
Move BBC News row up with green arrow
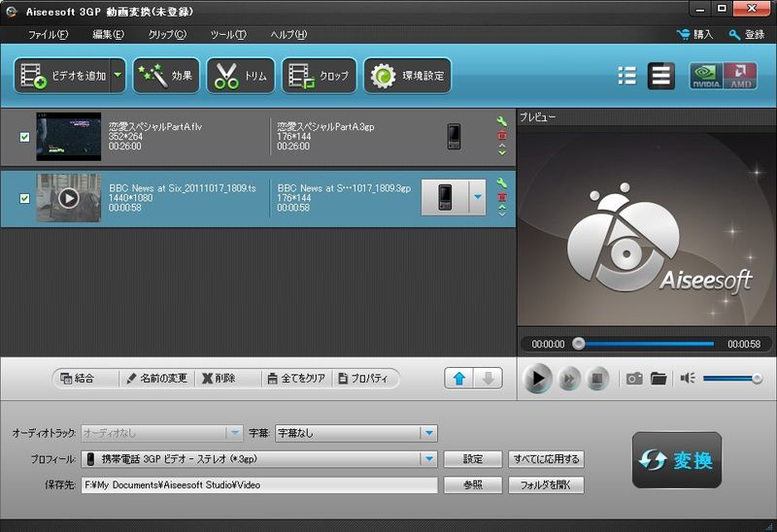tap(501, 207)
